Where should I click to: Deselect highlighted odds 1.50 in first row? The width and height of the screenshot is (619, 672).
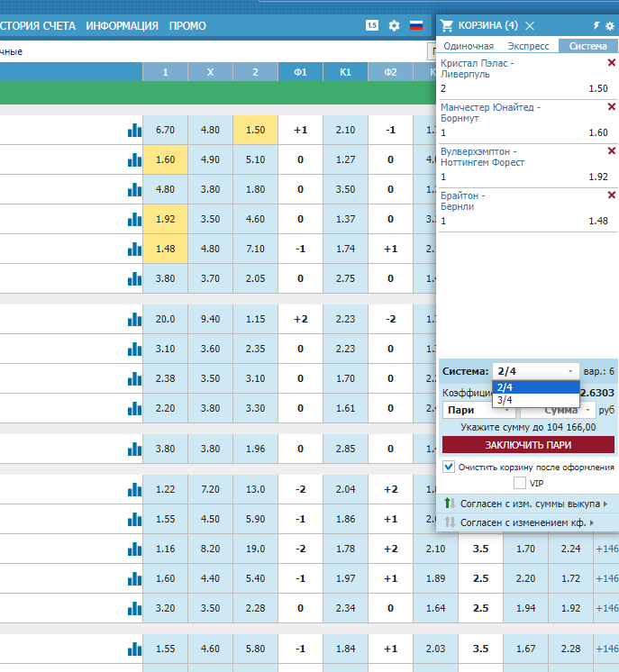click(x=256, y=130)
